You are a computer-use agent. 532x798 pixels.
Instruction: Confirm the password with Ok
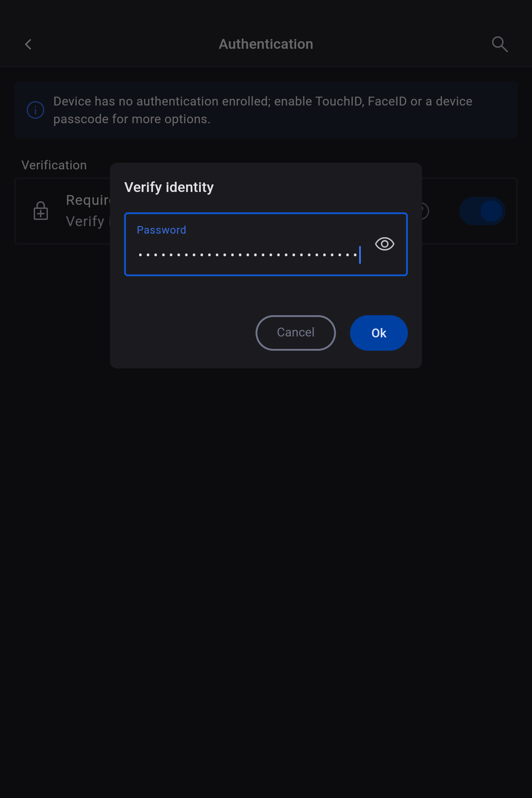pyautogui.click(x=379, y=333)
